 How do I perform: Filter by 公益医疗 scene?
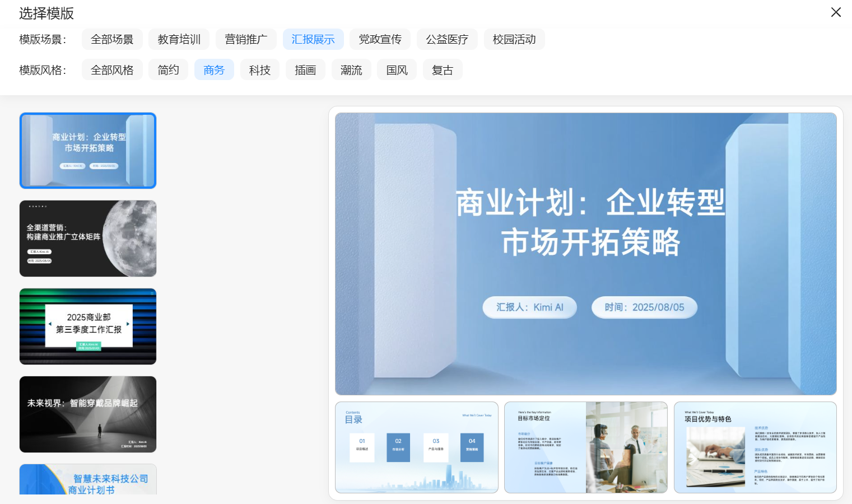447,39
